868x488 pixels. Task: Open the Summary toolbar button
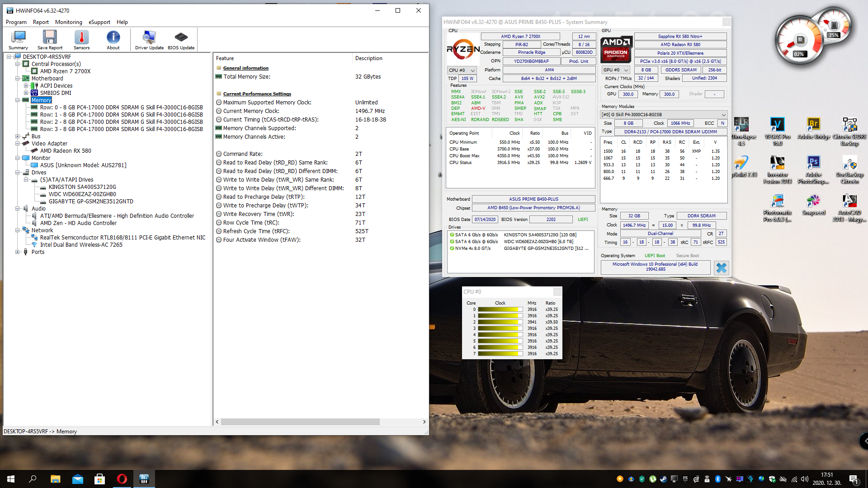pyautogui.click(x=18, y=40)
